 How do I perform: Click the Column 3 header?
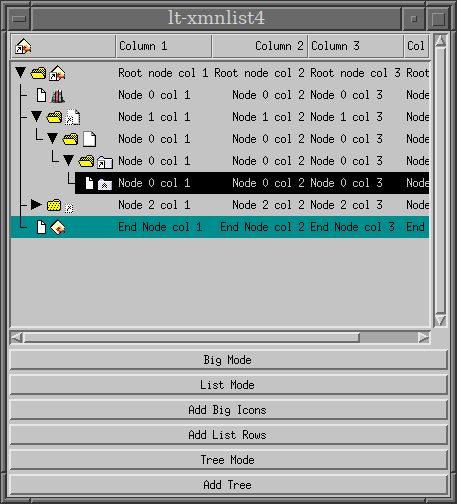coord(356,46)
